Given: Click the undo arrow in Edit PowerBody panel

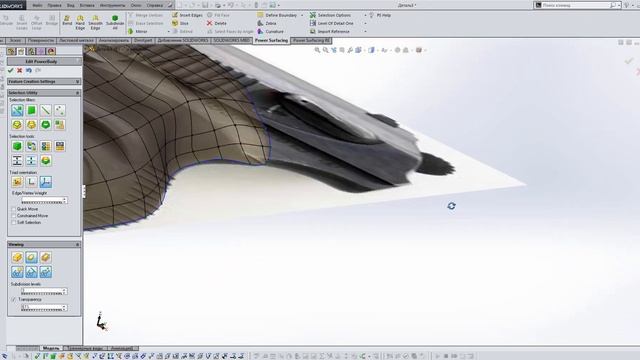Looking at the screenshot, I should [x=29, y=71].
